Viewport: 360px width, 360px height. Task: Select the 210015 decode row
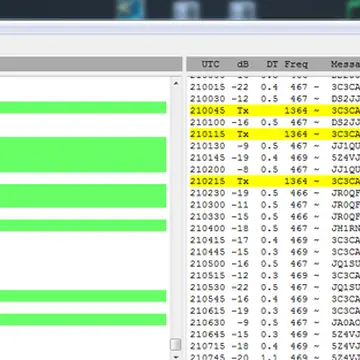click(x=275, y=87)
